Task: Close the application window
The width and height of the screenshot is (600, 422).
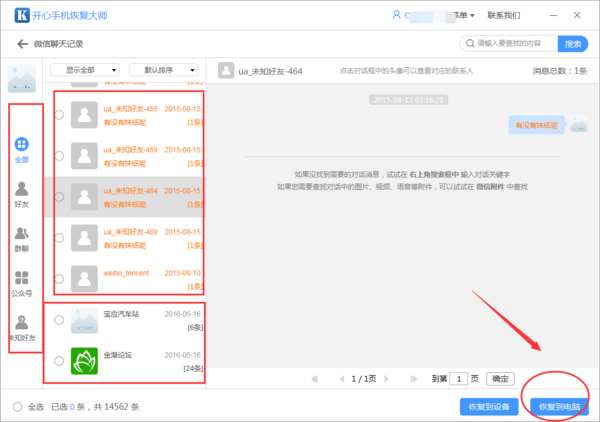Action: (577, 15)
